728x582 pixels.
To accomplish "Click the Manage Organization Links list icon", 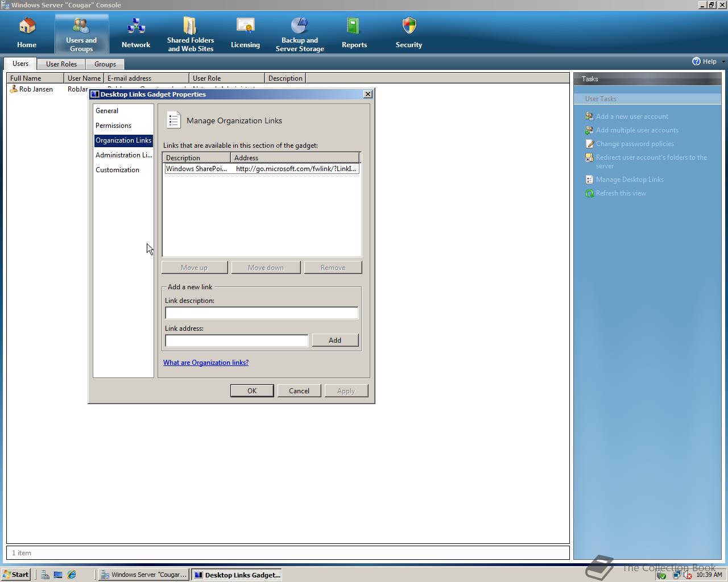I will point(173,120).
